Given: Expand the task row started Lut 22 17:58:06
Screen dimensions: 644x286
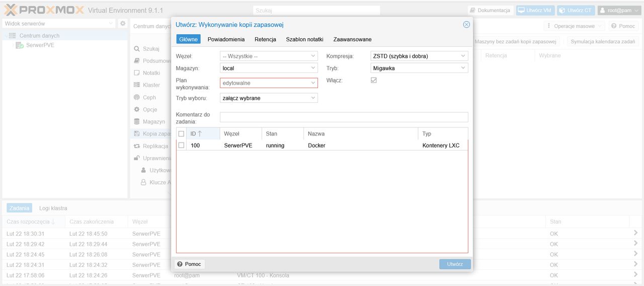Looking at the screenshot, I should (x=636, y=275).
